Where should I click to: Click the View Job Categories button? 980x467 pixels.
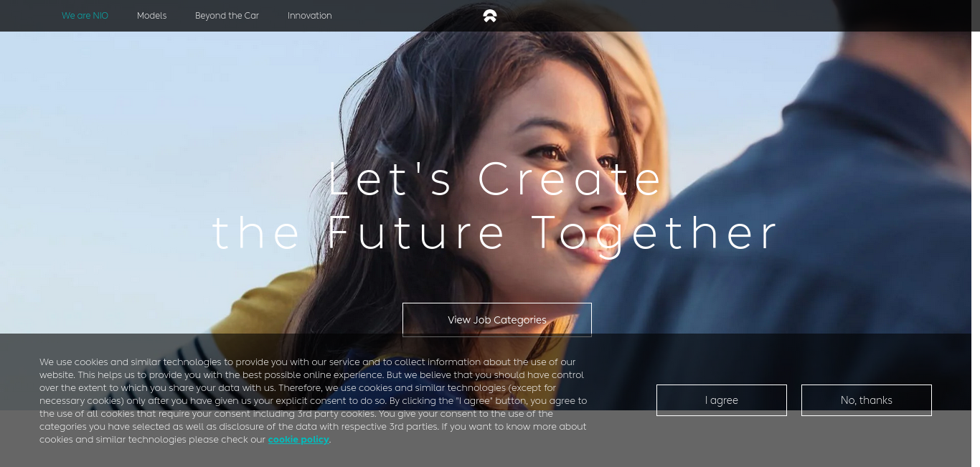click(497, 320)
